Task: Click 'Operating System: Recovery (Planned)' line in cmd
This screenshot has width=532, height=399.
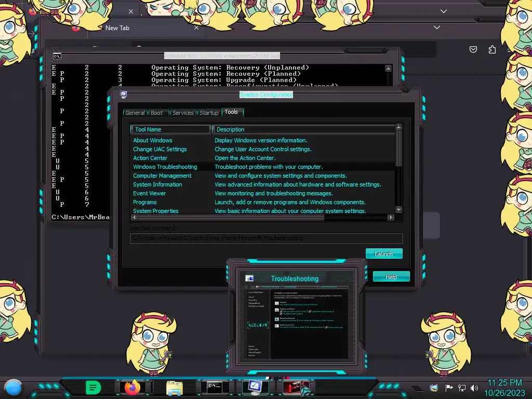Action: pyautogui.click(x=226, y=74)
